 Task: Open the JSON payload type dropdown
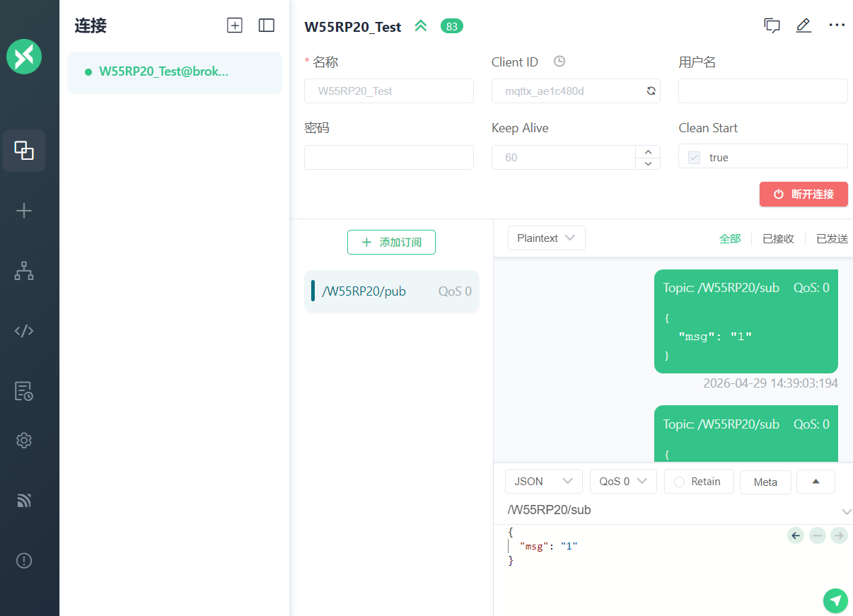pos(544,482)
